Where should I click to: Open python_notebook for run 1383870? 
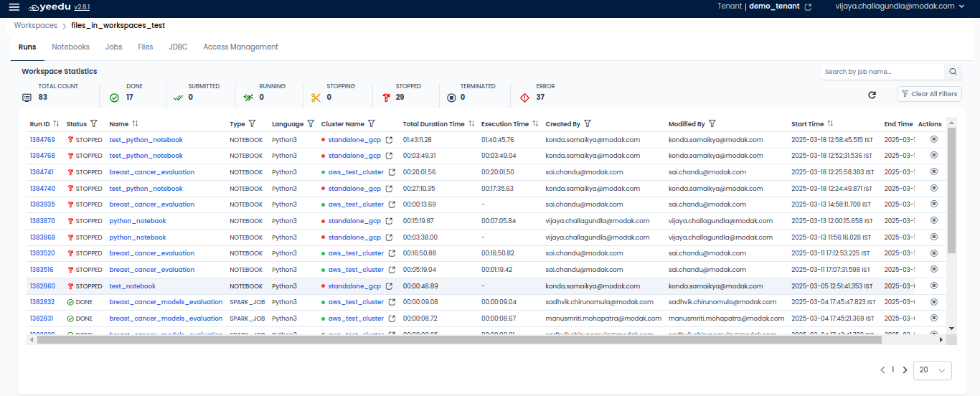point(138,221)
